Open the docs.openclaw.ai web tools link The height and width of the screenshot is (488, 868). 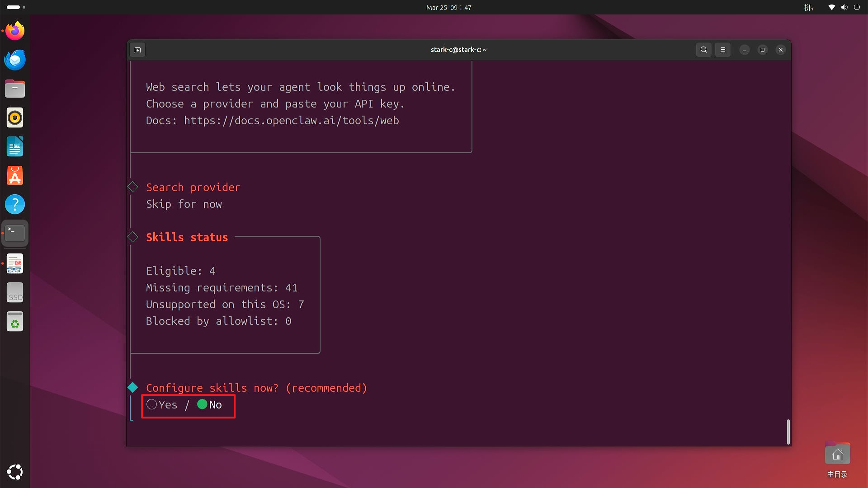(291, 121)
